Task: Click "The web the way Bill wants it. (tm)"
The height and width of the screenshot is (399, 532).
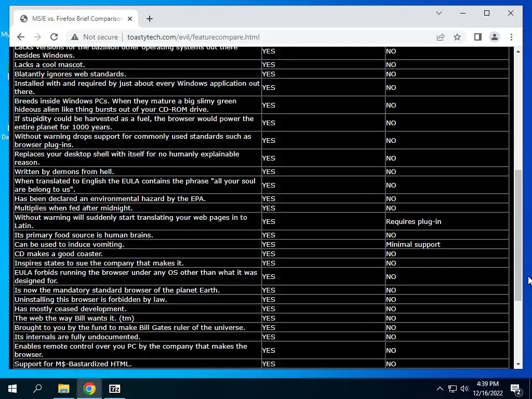Action: [74, 318]
